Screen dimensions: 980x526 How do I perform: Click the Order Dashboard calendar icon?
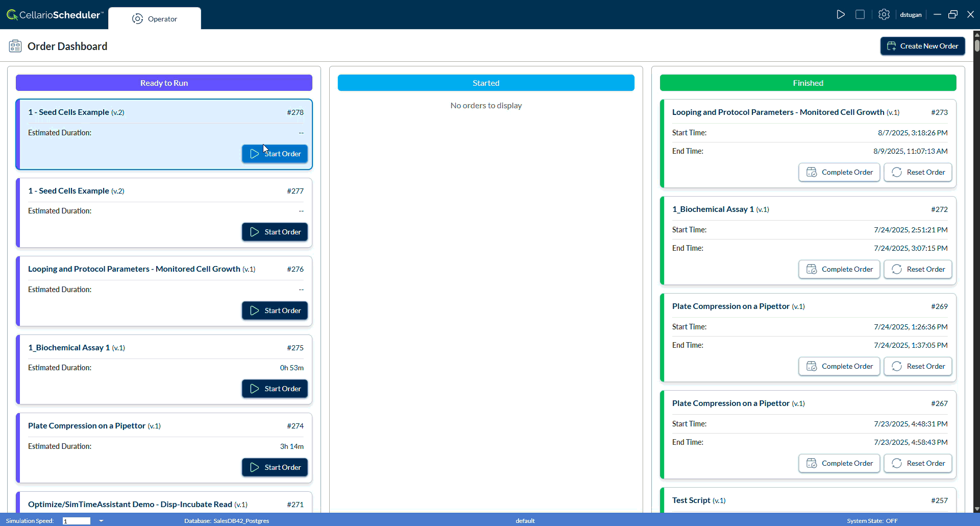15,46
